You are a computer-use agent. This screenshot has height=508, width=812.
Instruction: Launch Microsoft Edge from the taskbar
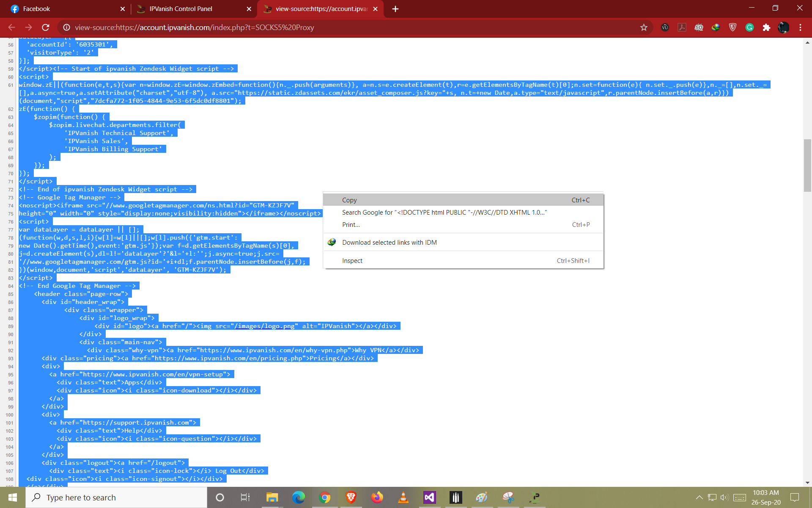pos(298,497)
